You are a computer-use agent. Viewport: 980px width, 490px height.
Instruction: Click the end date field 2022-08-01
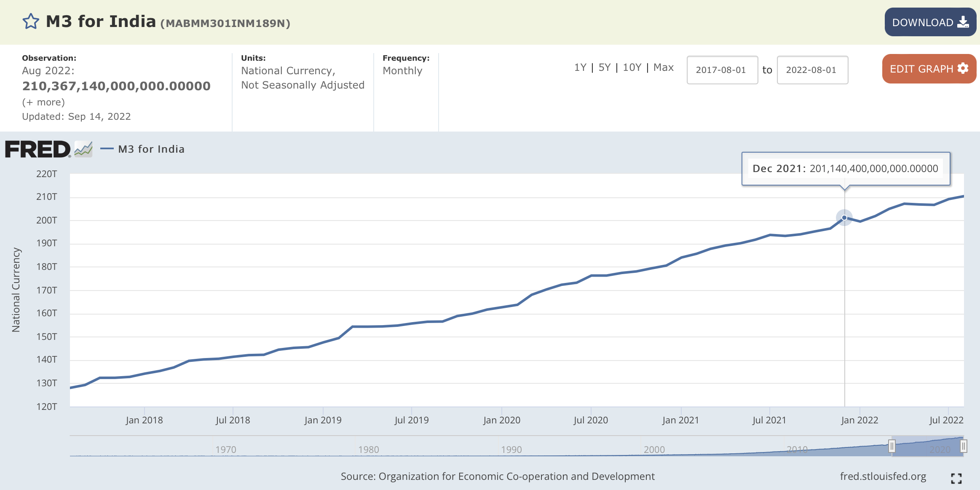tap(812, 70)
